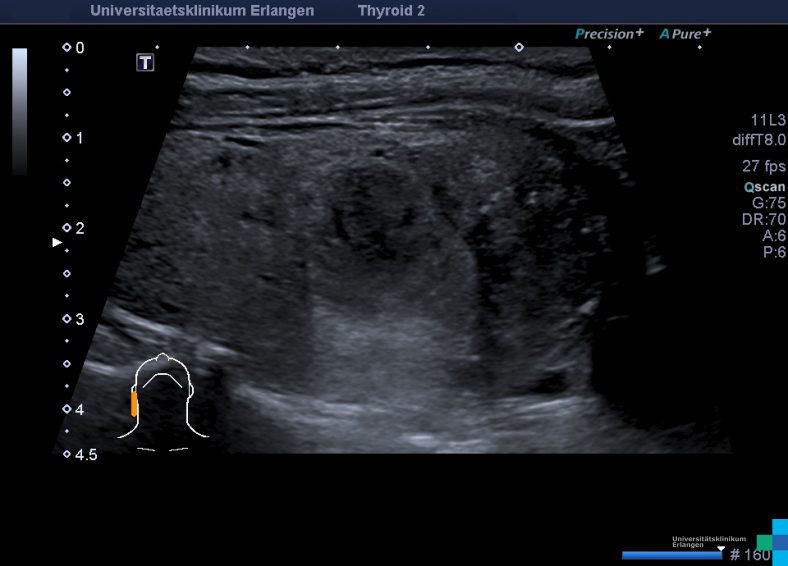This screenshot has width=788, height=566.
Task: Click the Universitaetsklinikum Erlangen header title
Action: 202,11
